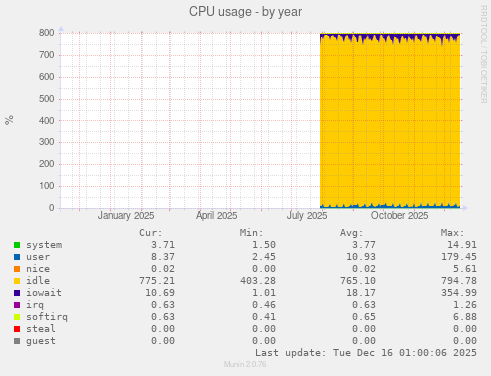Image resolution: width=491 pixels, height=376 pixels.
Task: Click the 'guest' legend label
Action: [41, 341]
